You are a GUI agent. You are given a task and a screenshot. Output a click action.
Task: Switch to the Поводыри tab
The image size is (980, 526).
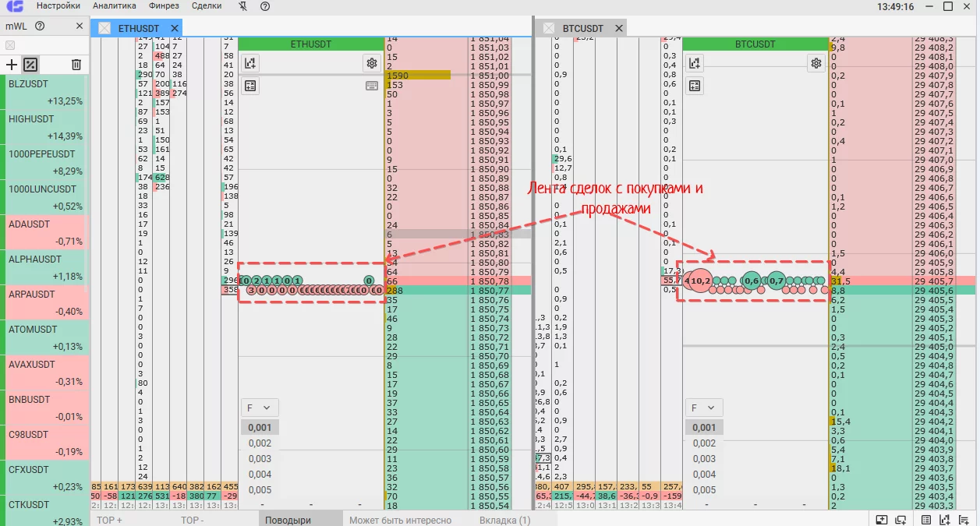(288, 520)
